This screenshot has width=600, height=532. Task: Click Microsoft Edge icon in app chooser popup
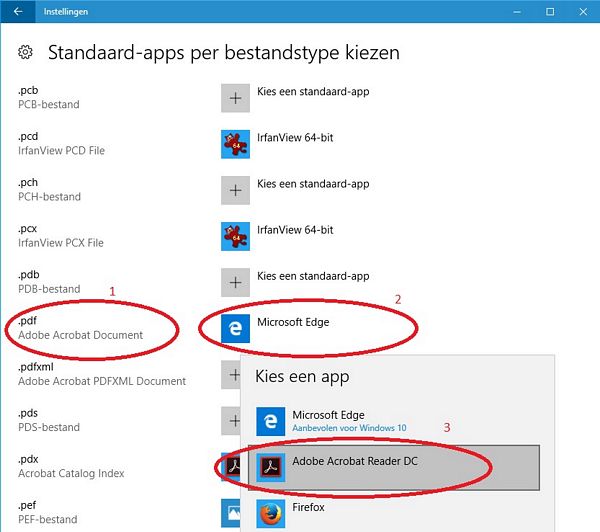[271, 421]
